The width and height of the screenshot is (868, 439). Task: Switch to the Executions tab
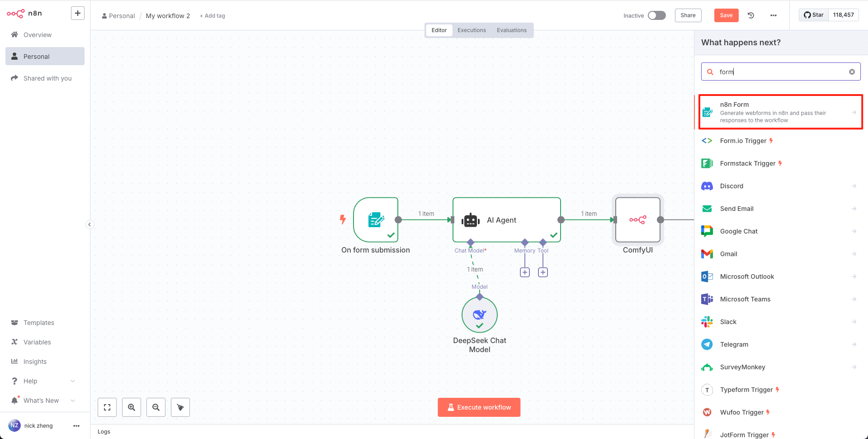point(472,30)
